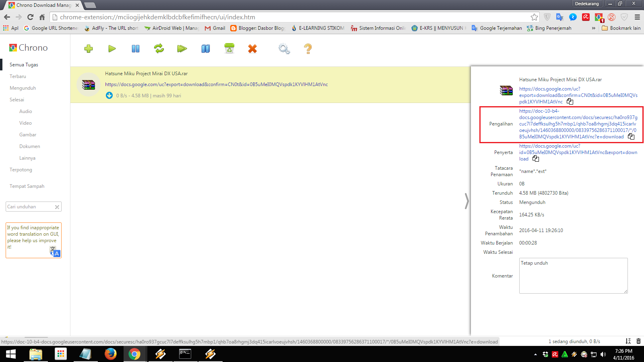Open the docs.google.com link in the download row
Screen dimensions: 644x362
click(x=217, y=84)
